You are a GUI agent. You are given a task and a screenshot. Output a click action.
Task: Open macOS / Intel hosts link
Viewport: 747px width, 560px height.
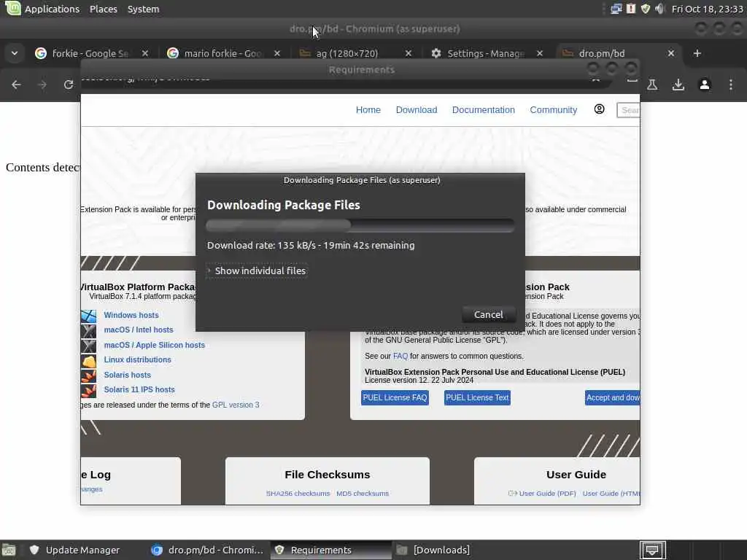(139, 330)
